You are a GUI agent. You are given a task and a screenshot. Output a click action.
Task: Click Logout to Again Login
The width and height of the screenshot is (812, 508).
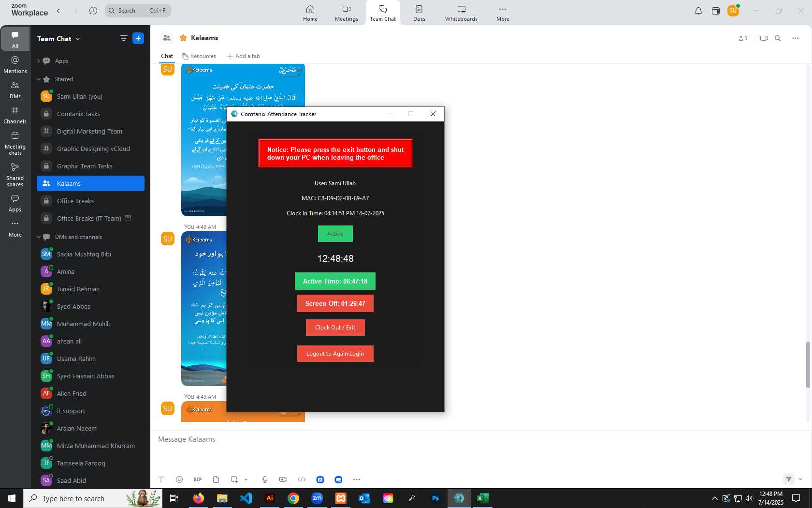click(x=335, y=354)
